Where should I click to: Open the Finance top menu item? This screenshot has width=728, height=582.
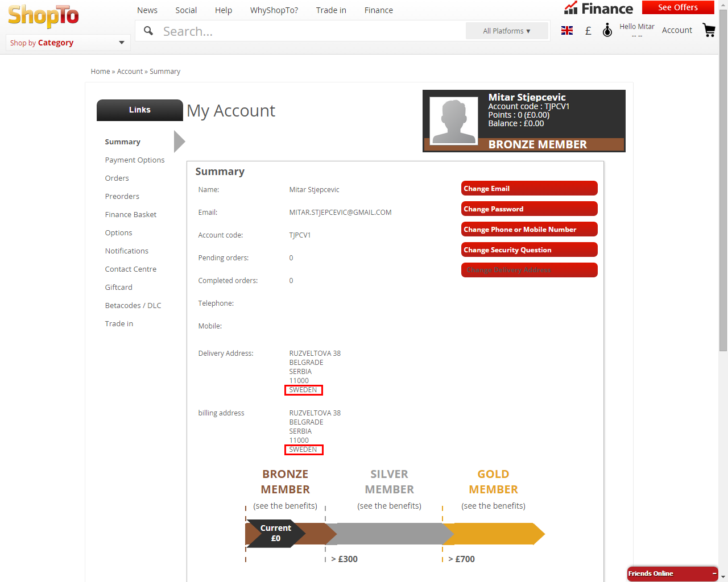pyautogui.click(x=379, y=10)
